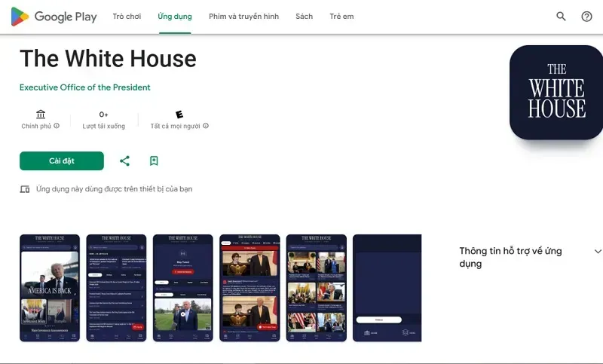
Task: Click the info icon beside Tất cả mọi người
Action: point(206,126)
